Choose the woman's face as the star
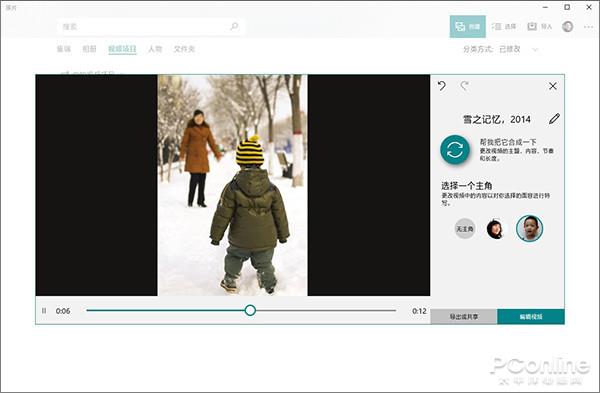Viewport: 600px width, 393px height. click(x=495, y=229)
